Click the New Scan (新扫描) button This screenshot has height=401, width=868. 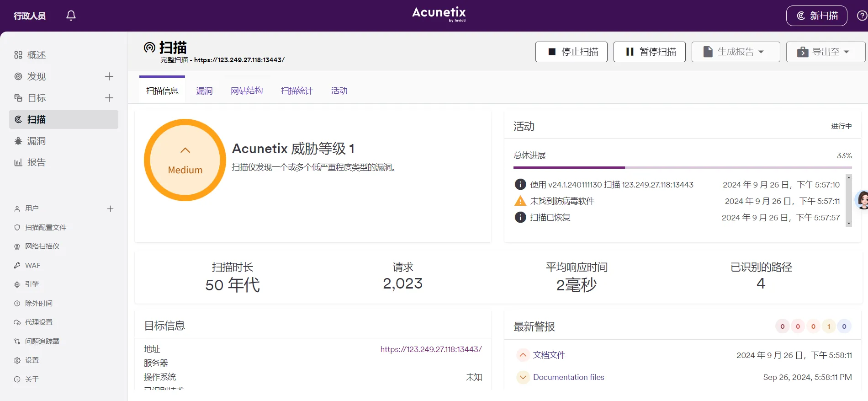[x=817, y=16]
